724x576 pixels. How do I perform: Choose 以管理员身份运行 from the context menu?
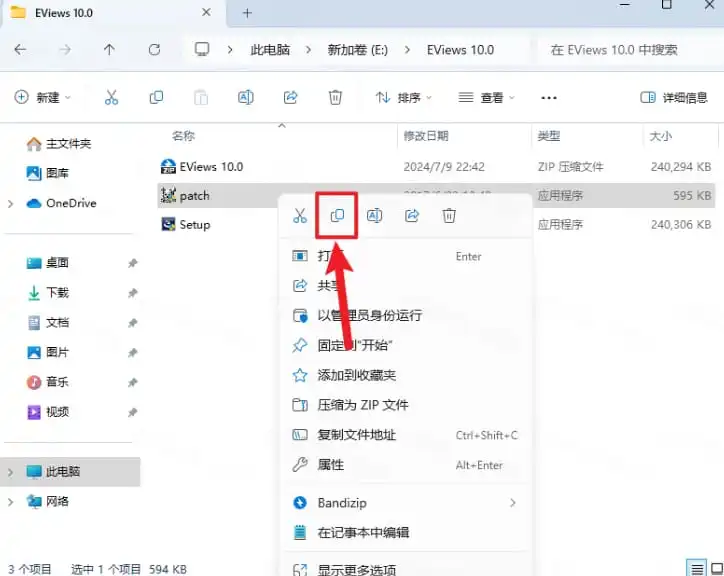(x=406, y=315)
